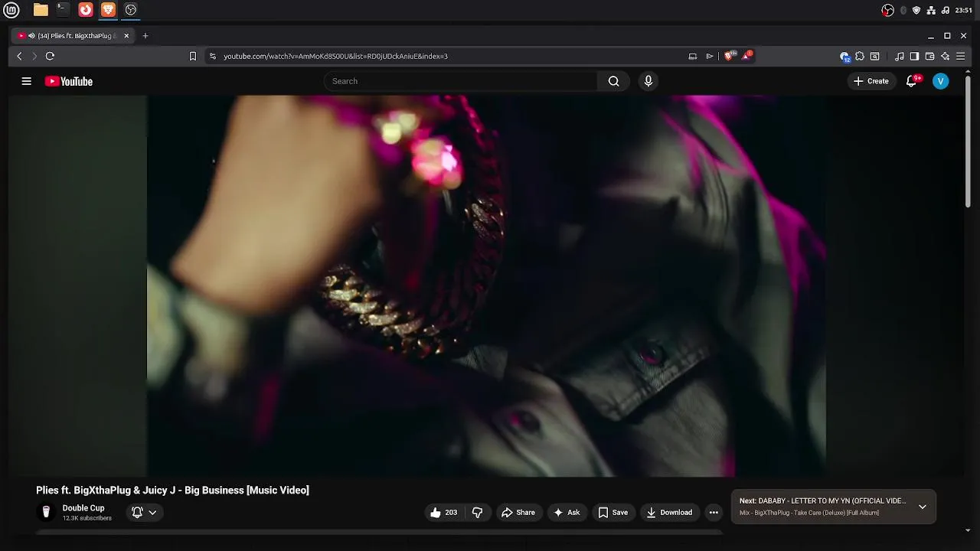The width and height of the screenshot is (980, 551).
Task: Click the address bar URL
Action: (335, 56)
